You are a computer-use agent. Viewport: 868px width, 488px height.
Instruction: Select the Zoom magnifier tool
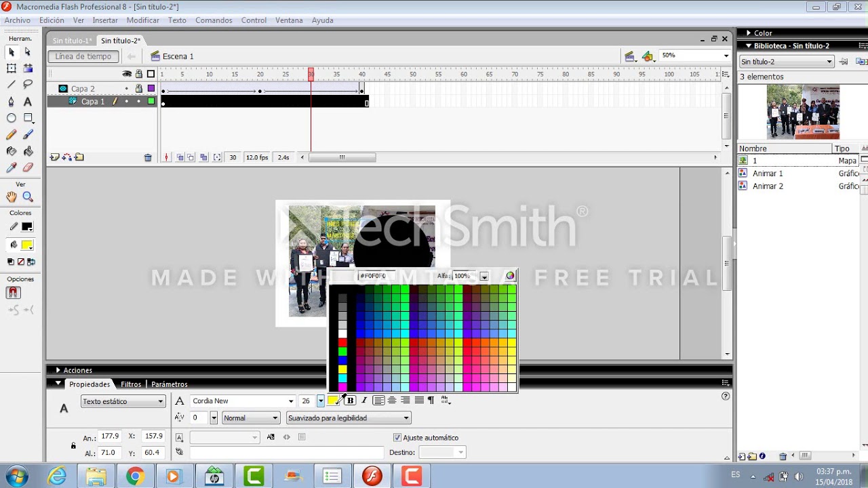(x=28, y=197)
